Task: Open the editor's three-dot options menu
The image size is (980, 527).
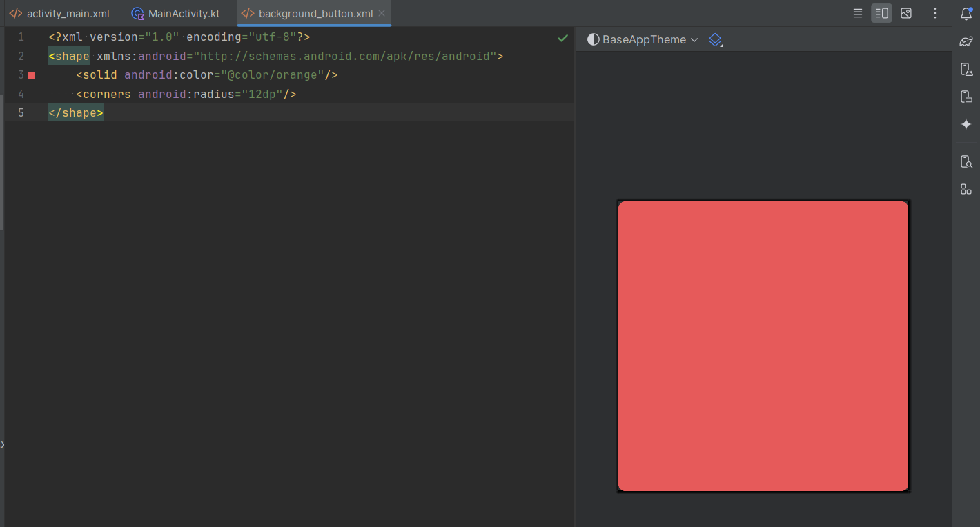Action: pos(935,13)
